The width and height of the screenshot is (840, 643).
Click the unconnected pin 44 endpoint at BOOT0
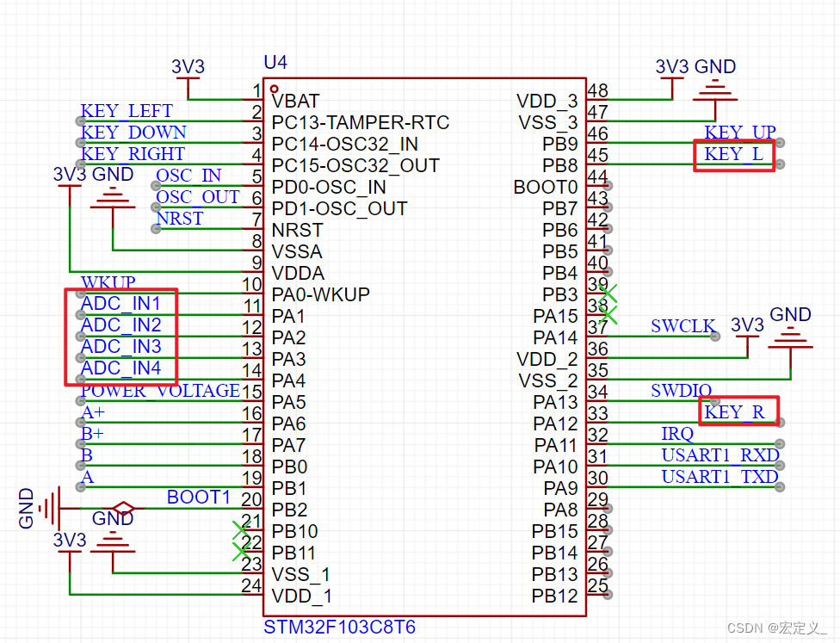[x=608, y=186]
